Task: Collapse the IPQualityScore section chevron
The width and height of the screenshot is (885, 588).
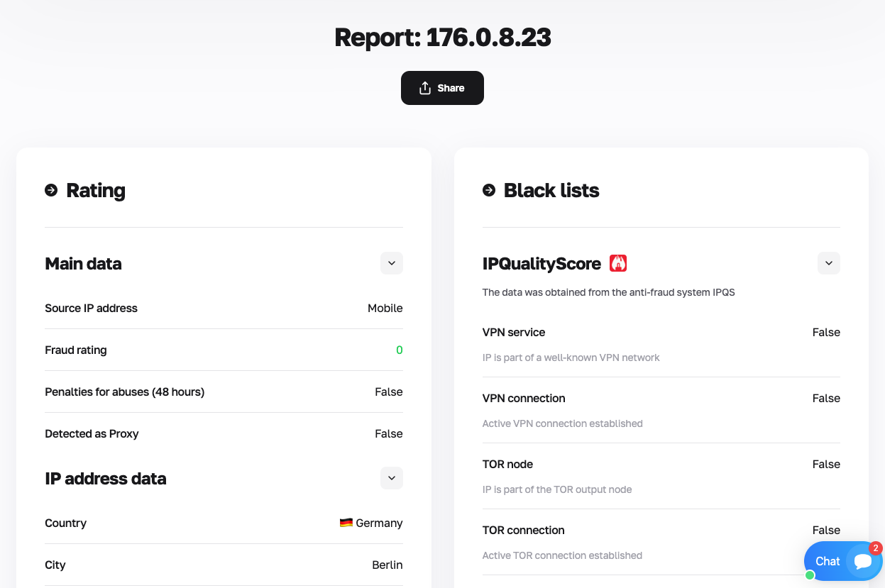Action: tap(828, 263)
